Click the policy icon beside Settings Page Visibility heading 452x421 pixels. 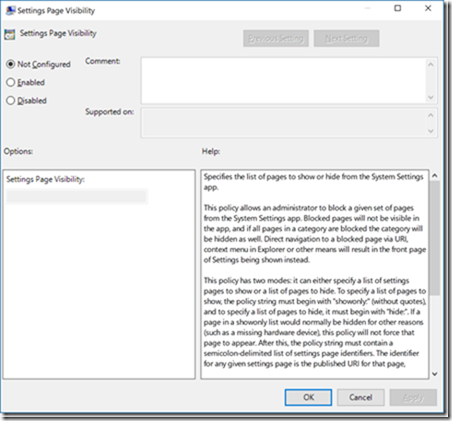(9, 34)
